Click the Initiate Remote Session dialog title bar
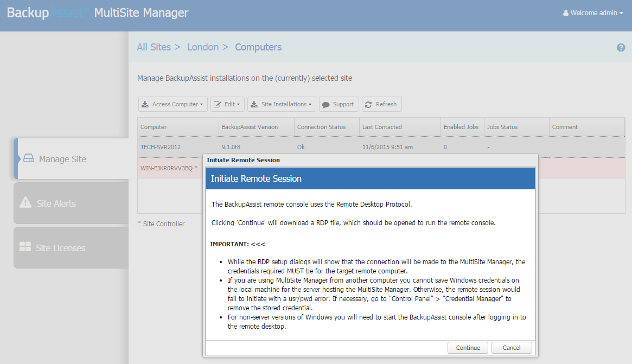Image resolution: width=632 pixels, height=364 pixels. pos(371,160)
